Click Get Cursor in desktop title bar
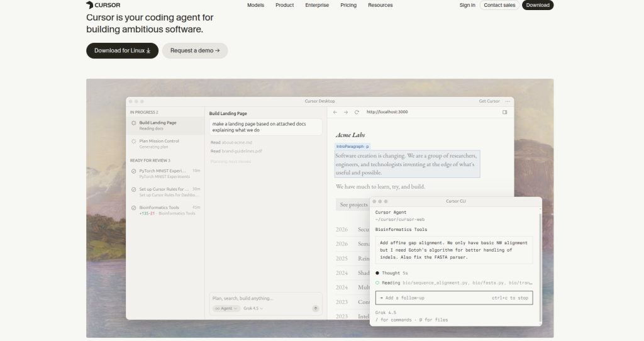 (489, 101)
